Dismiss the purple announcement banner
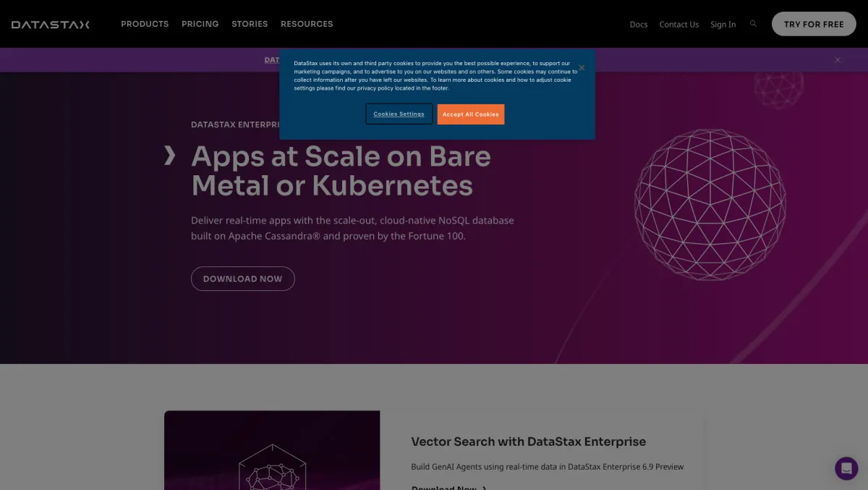Image resolution: width=868 pixels, height=490 pixels. (838, 60)
